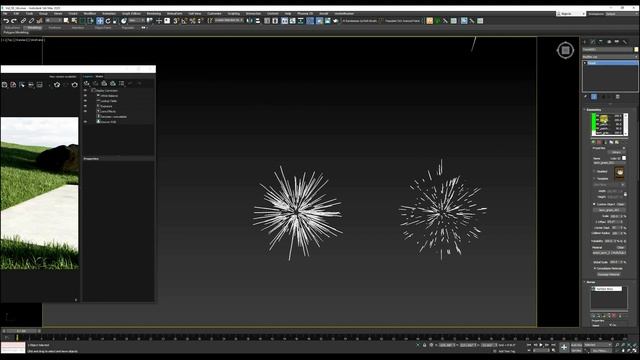Click the object color swatch next to Name

tap(624, 158)
